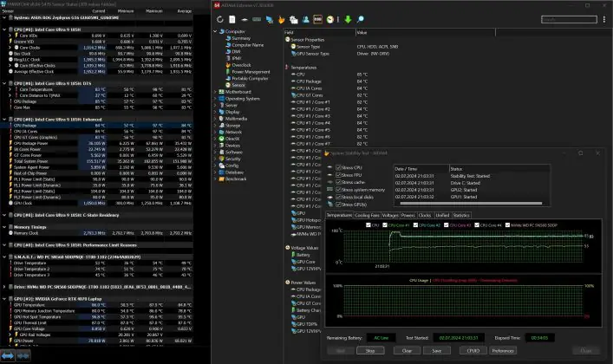
Task: Launch the stability test flame toolbar icon
Action: (282, 19)
